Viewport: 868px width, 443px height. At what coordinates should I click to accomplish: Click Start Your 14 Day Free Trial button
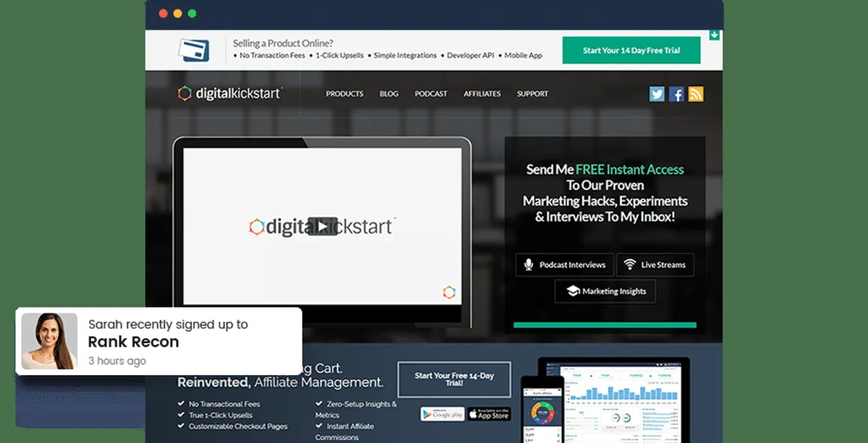[631, 51]
